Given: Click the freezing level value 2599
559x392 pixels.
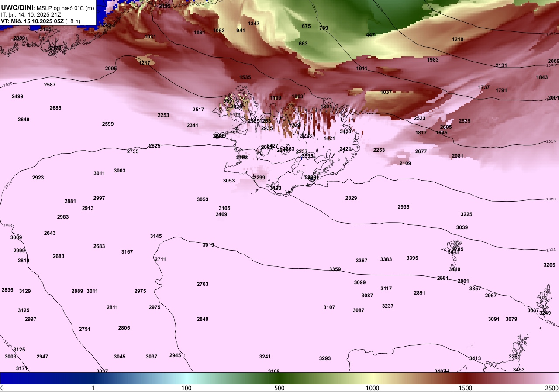Looking at the screenshot, I should (108, 124).
